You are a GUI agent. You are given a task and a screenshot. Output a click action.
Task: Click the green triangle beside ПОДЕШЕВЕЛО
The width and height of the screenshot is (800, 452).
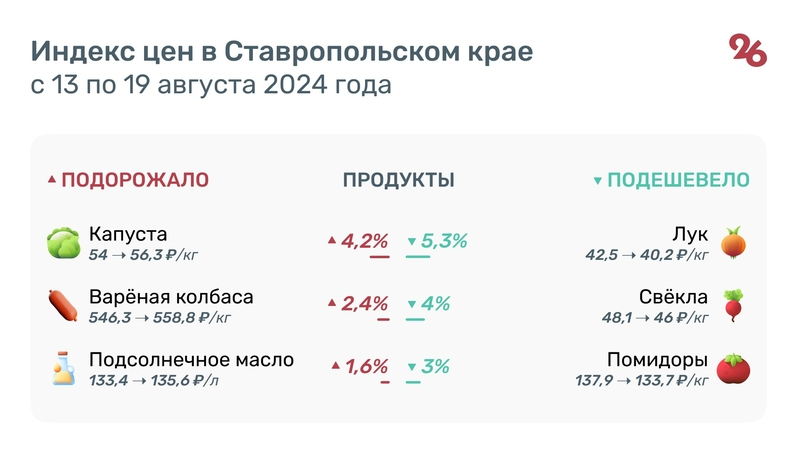(x=598, y=181)
